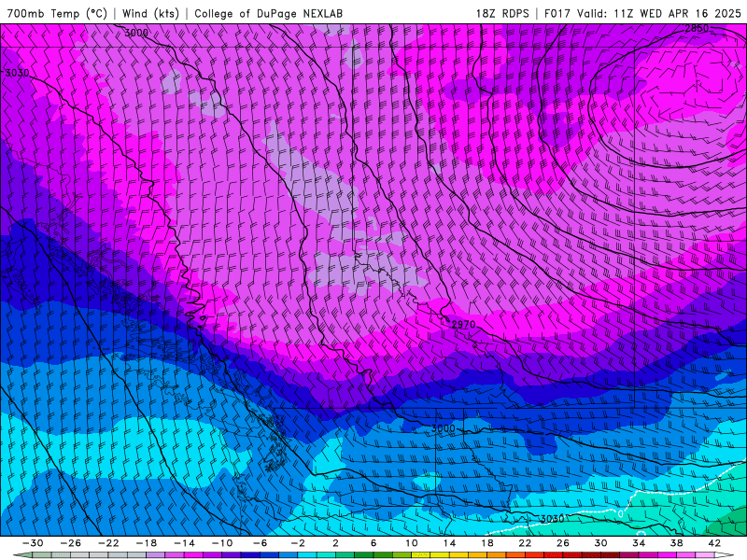Pick the green swatch below 6 on colorbar
Viewport: 747px width, 560px height.
[364, 555]
